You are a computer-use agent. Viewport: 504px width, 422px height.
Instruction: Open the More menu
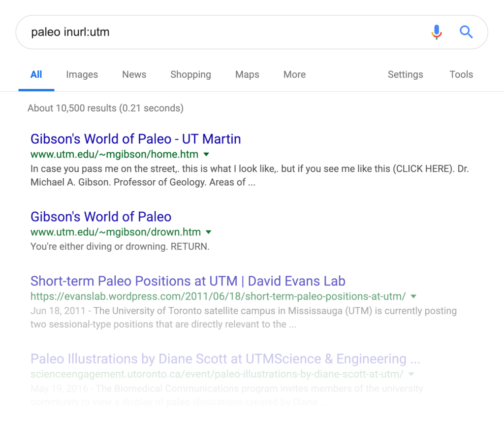(294, 74)
